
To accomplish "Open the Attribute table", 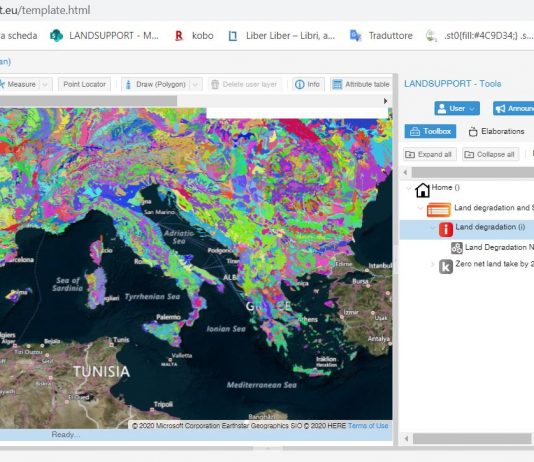I will (361, 84).
